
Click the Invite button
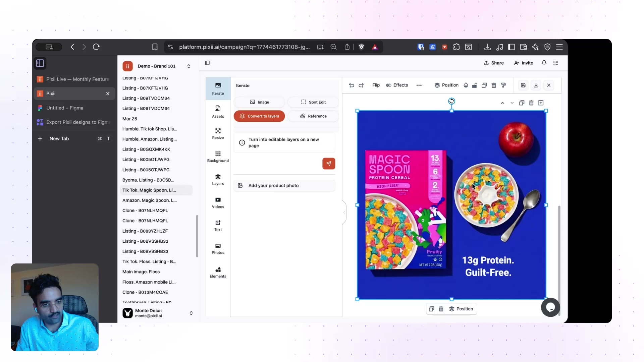524,63
